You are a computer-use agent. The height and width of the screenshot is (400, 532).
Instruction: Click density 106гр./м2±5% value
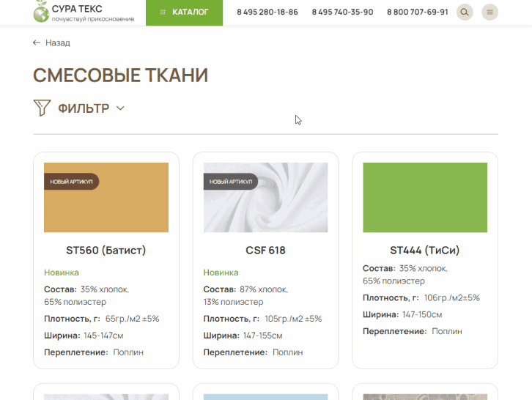click(452, 298)
